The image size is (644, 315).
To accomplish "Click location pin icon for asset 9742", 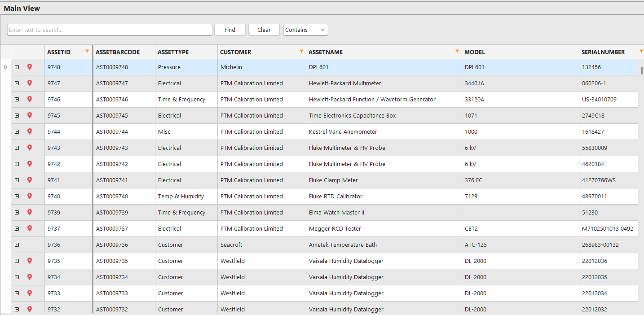I will point(30,164).
